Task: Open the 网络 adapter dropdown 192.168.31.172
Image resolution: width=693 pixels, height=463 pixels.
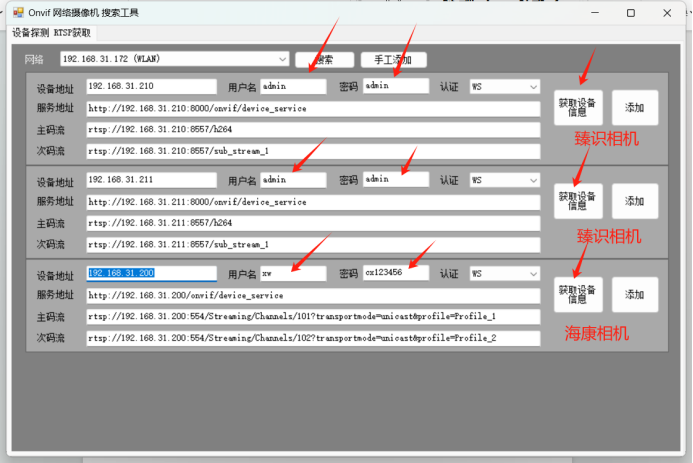Action: click(175, 59)
